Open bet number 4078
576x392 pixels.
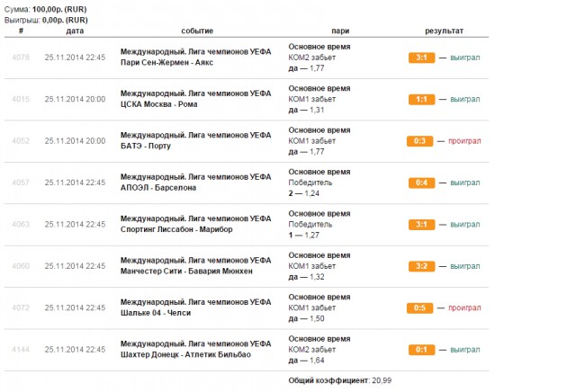[x=21, y=58]
